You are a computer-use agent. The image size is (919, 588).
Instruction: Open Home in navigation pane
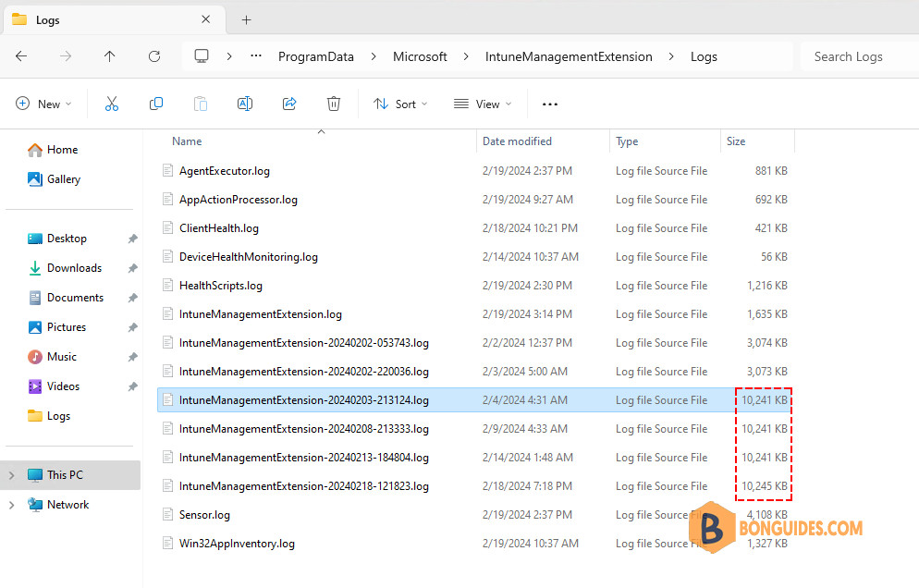coord(53,150)
